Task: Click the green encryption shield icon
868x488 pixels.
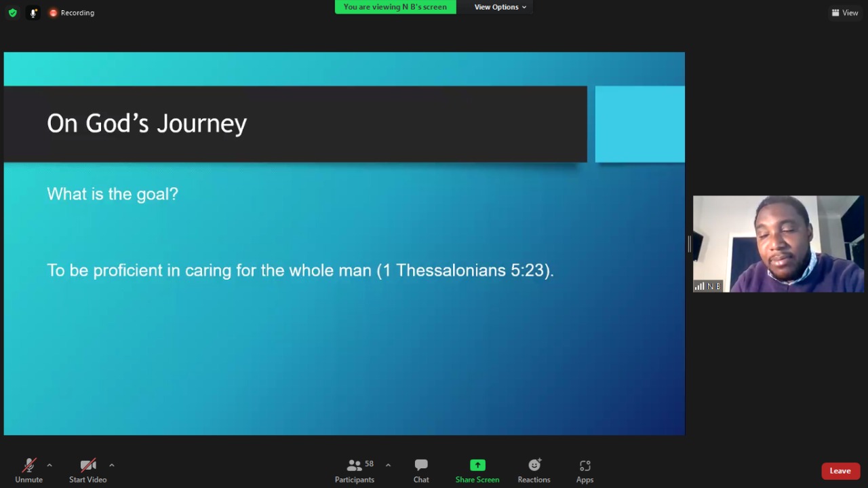Action: click(12, 13)
